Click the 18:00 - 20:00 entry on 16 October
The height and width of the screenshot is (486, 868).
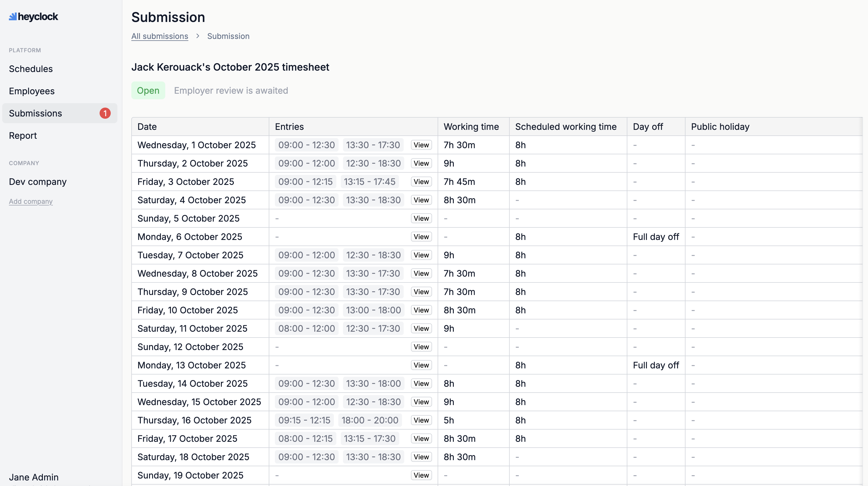[370, 420]
